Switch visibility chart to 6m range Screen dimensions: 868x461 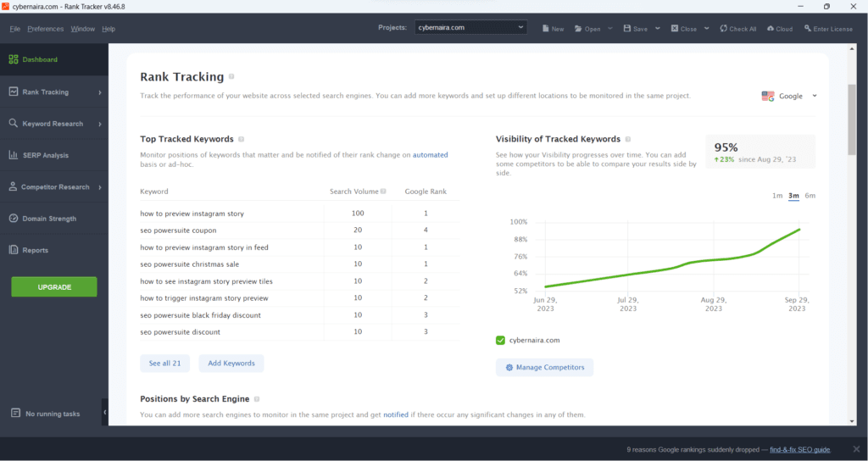(x=810, y=196)
